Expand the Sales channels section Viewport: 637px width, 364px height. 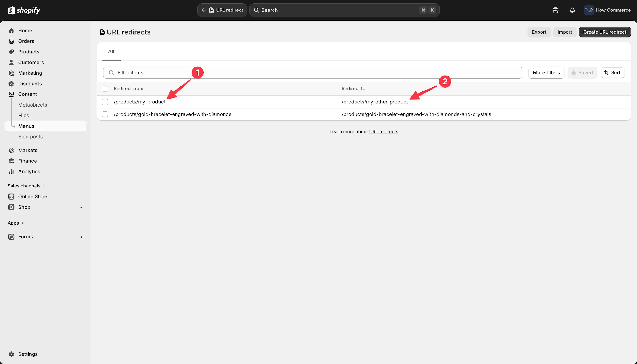click(x=26, y=186)
